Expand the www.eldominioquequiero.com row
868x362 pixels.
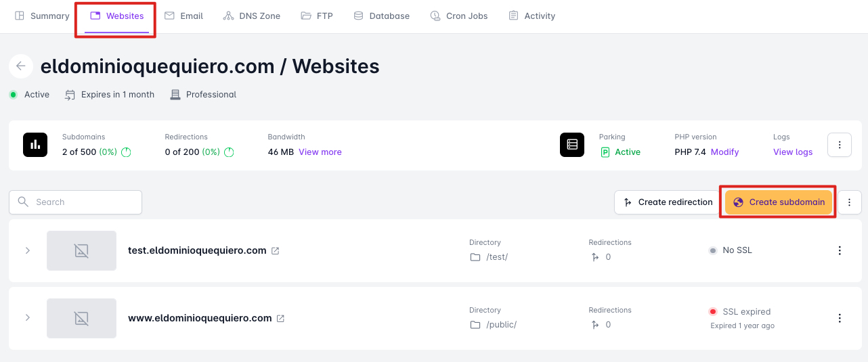28,317
